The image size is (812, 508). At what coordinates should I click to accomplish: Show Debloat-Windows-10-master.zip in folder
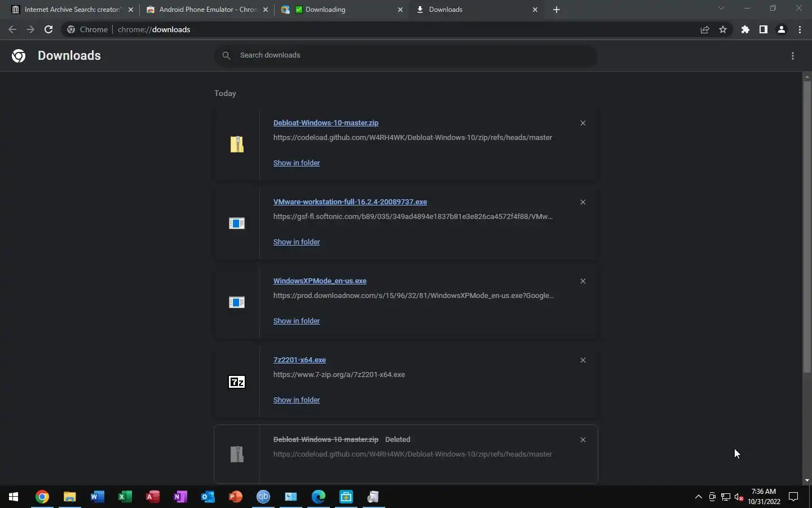click(x=297, y=163)
